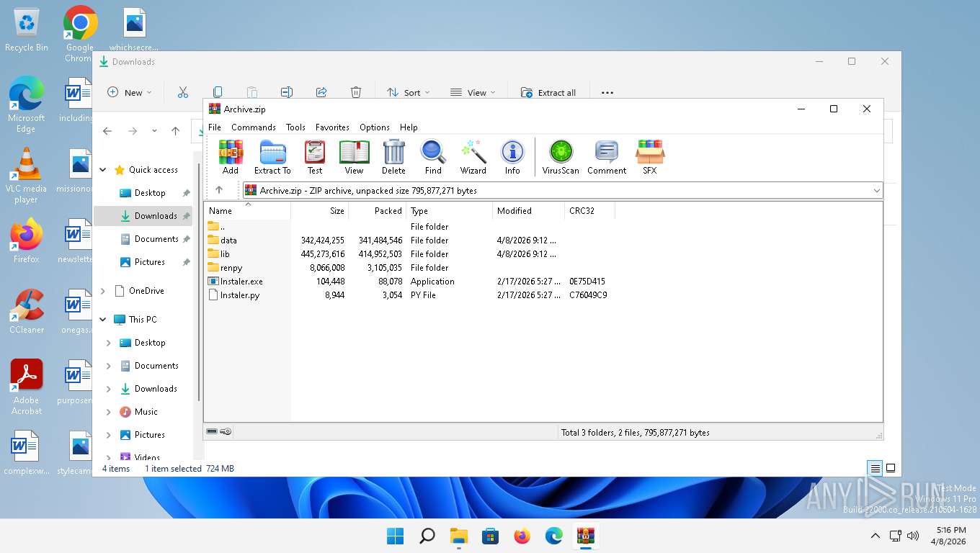
Task: Open Microsoft Store from taskbar
Action: tap(491, 536)
